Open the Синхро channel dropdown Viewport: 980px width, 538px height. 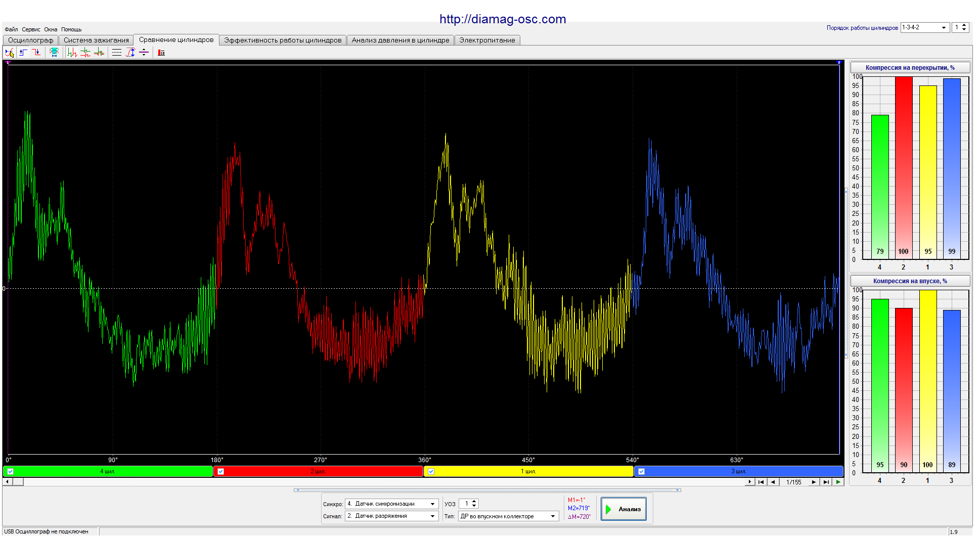[432, 504]
